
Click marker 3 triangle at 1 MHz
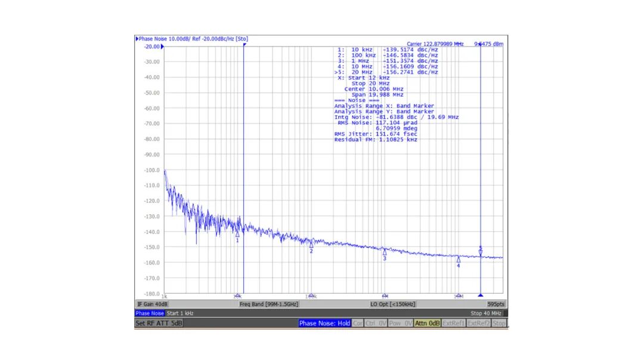click(x=385, y=253)
